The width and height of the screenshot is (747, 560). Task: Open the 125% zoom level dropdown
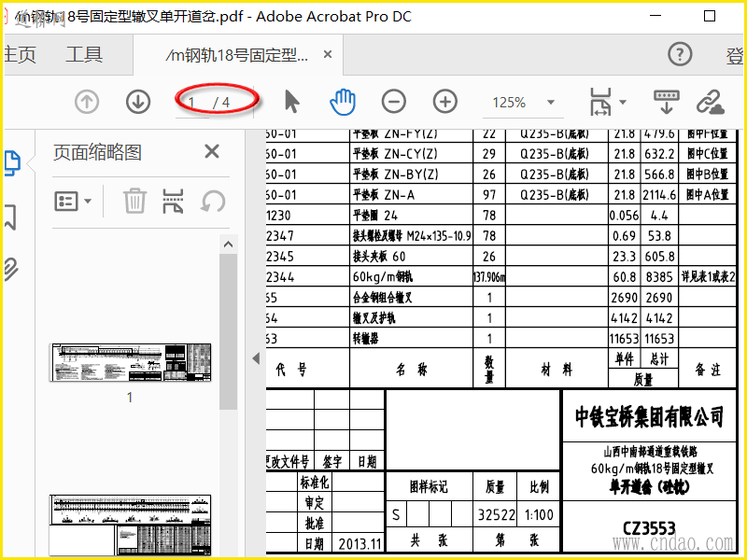coord(551,103)
